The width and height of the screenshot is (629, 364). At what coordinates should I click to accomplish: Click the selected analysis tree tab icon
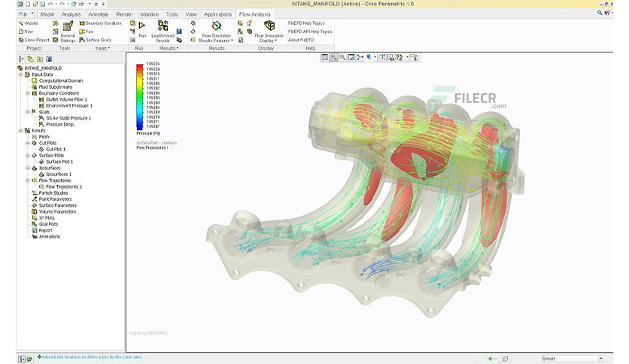[49, 59]
